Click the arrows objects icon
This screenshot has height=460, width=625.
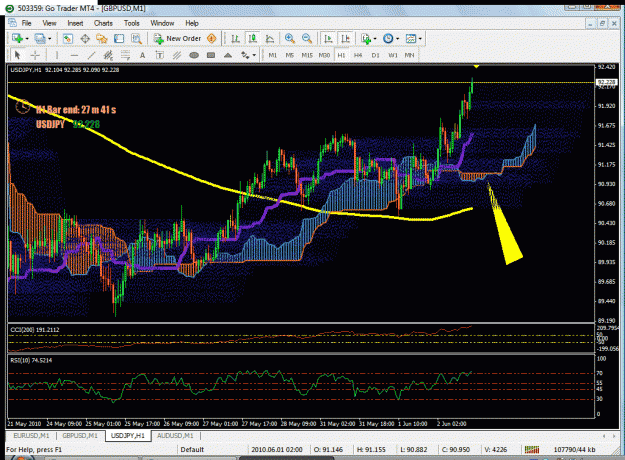tap(245, 55)
